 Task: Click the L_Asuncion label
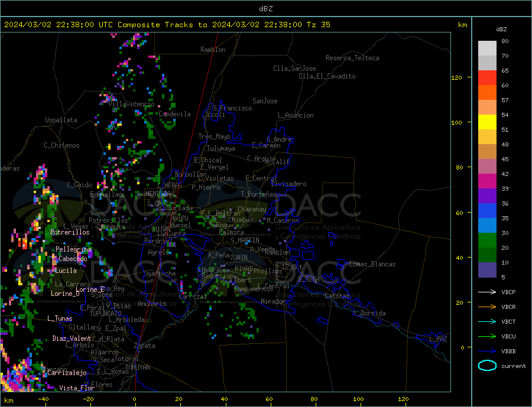coord(296,115)
